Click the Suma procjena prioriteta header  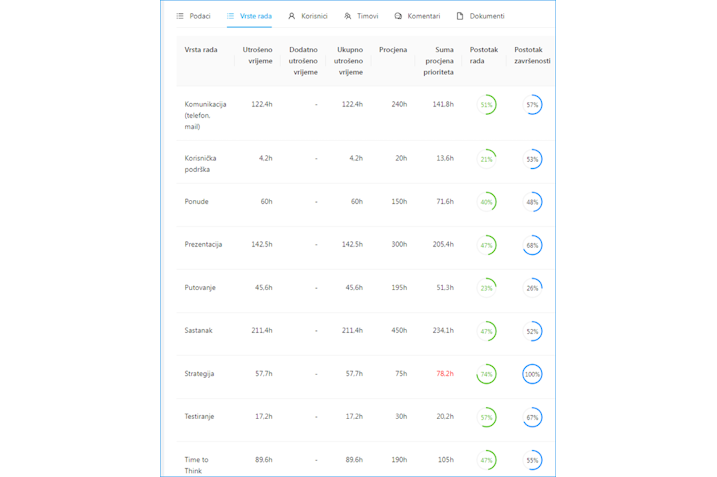(438, 61)
